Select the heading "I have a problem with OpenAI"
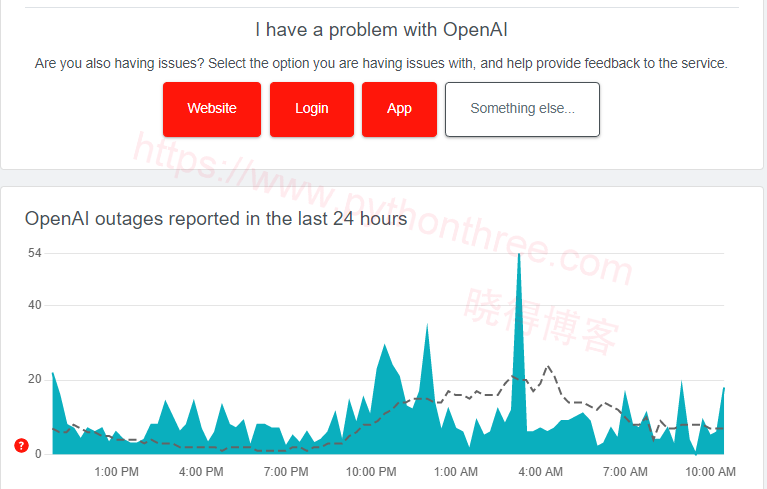Image resolution: width=767 pixels, height=489 pixels. pos(381,30)
